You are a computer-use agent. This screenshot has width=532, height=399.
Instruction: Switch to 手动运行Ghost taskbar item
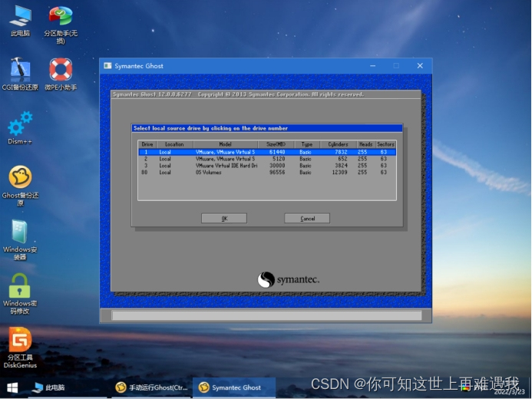coord(151,387)
